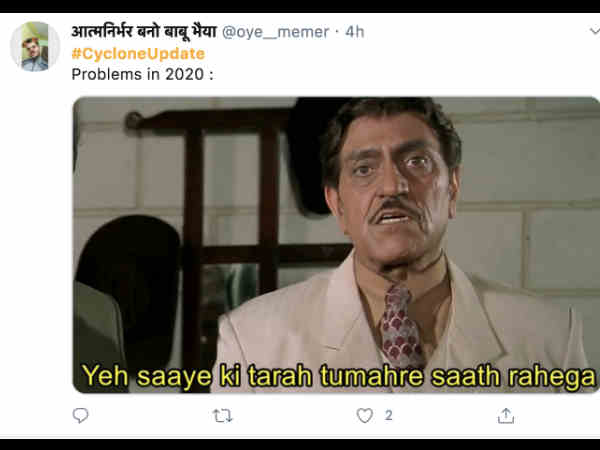Open the oye__memer profile avatar
The image size is (600, 450).
(x=35, y=46)
